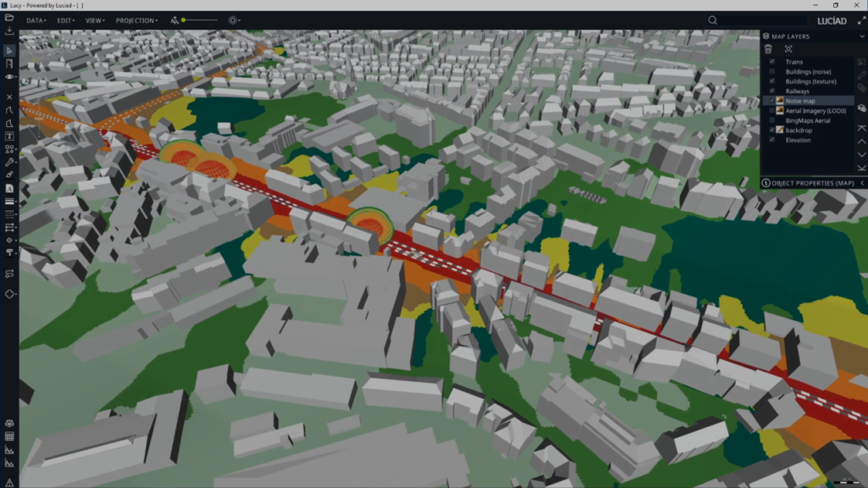Select the arrow selection tool
The image size is (868, 488).
(9, 50)
